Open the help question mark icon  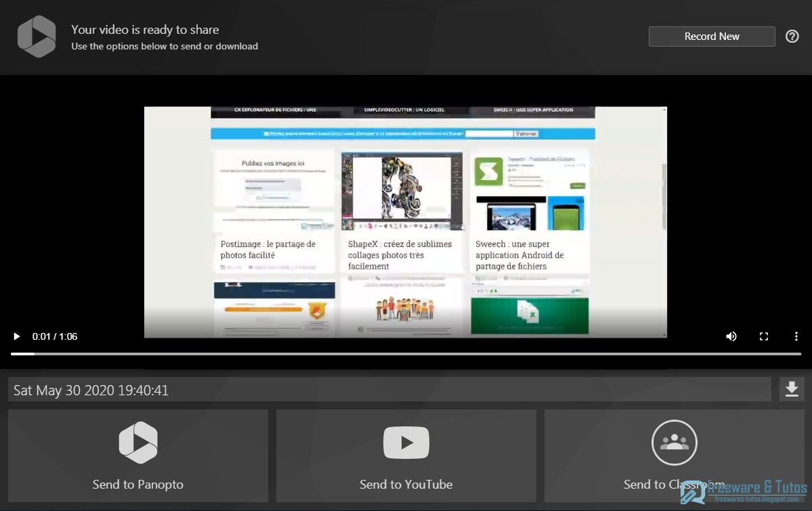792,37
